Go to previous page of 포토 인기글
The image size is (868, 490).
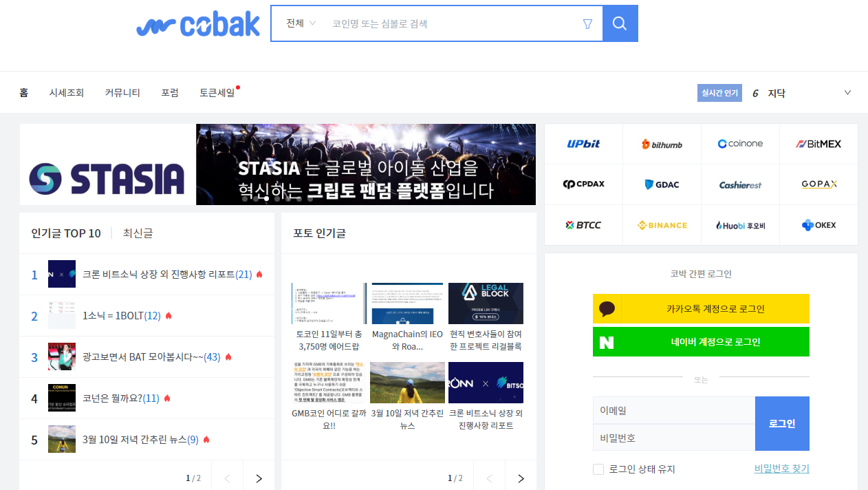(x=490, y=478)
